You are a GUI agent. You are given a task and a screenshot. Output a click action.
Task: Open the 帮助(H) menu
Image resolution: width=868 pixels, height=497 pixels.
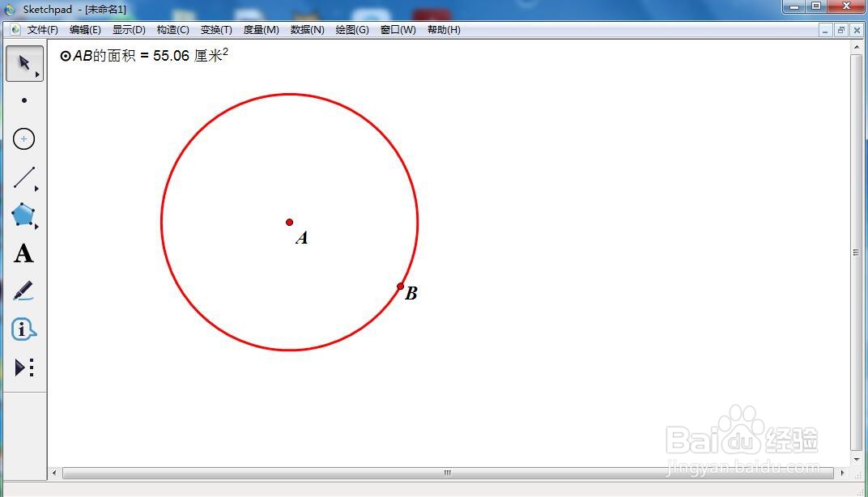coord(444,30)
